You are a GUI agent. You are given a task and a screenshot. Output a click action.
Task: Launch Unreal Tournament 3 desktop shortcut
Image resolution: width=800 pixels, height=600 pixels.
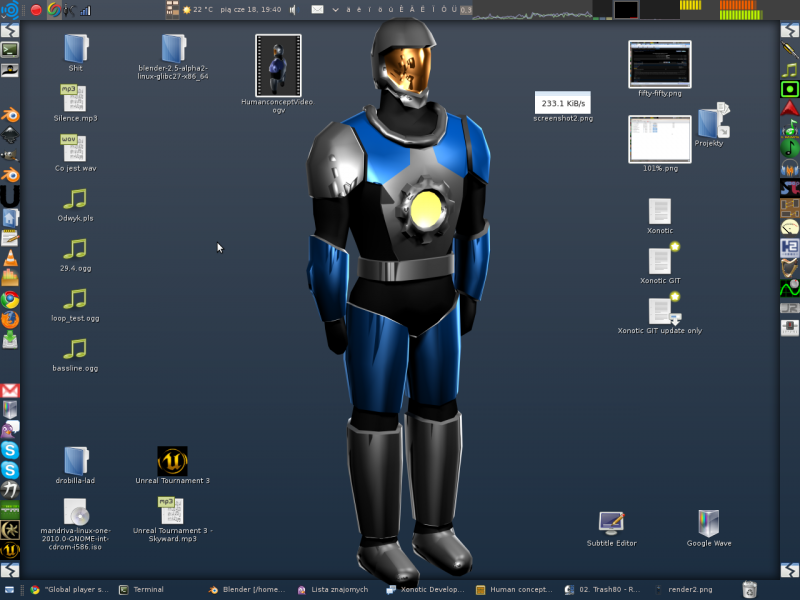point(172,465)
